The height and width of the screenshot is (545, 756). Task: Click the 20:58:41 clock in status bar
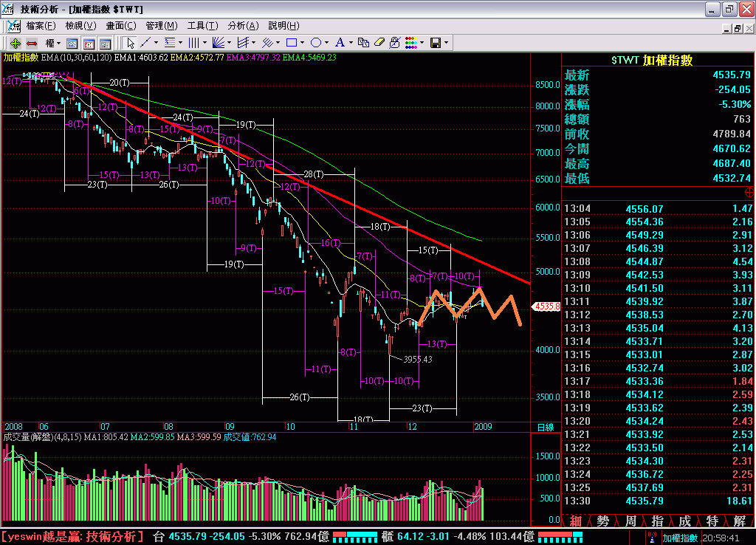pos(721,538)
